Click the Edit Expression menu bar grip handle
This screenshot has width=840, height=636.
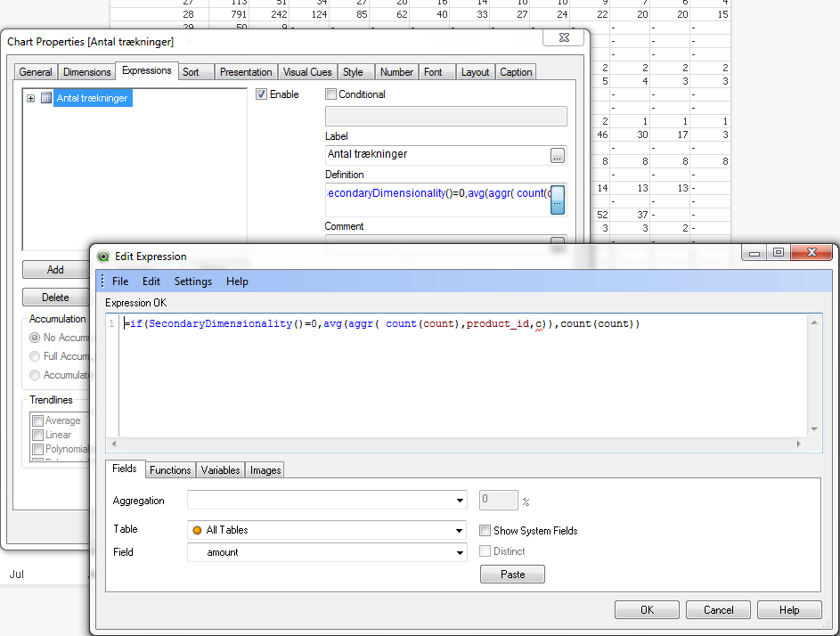[x=102, y=281]
